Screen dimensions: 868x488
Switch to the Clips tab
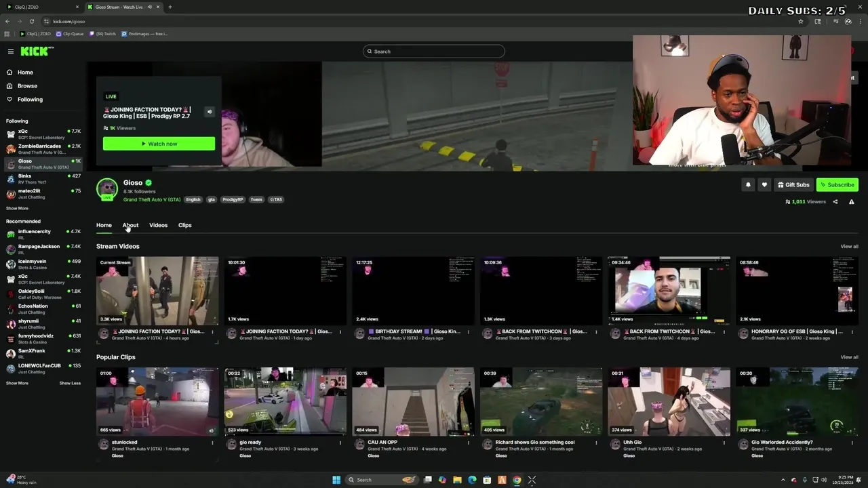click(x=184, y=225)
